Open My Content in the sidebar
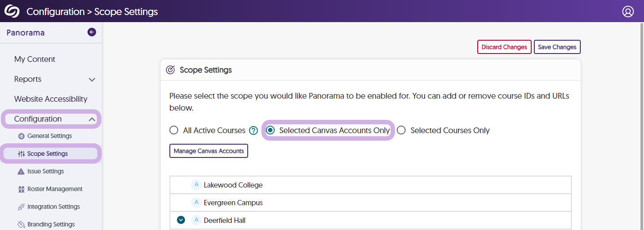Image resolution: width=644 pixels, height=230 pixels. tap(34, 59)
